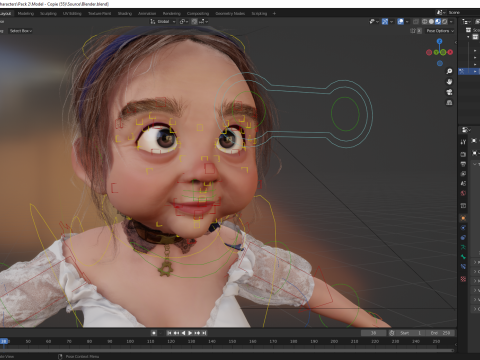The image size is (480, 360).
Task: Play the animation forward
Action: coord(190,333)
